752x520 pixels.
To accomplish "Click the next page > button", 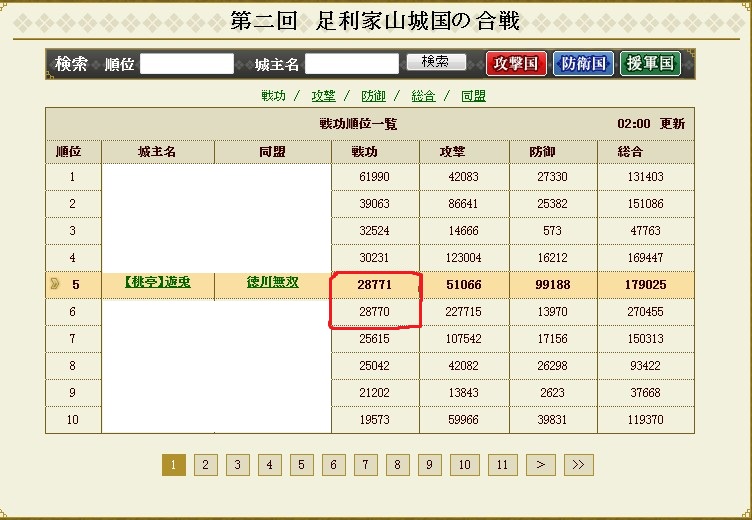I will [540, 465].
